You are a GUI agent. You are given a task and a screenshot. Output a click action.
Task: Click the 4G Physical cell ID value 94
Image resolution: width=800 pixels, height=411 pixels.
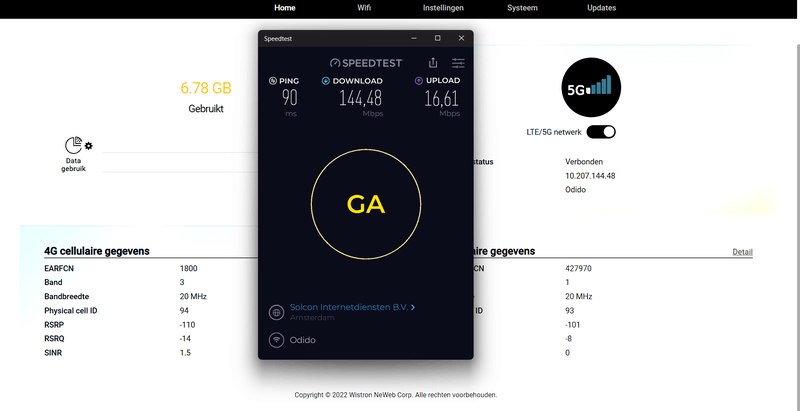184,311
